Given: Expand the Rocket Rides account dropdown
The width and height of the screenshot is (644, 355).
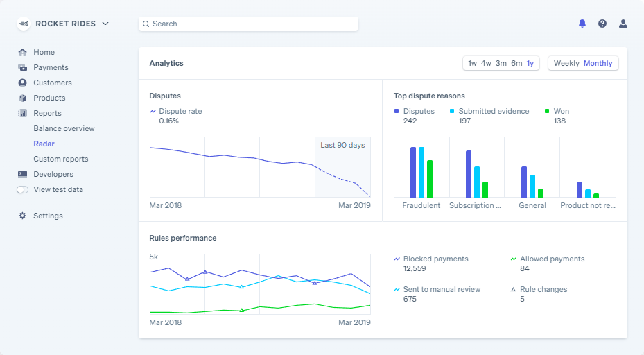Looking at the screenshot, I should click(x=105, y=24).
